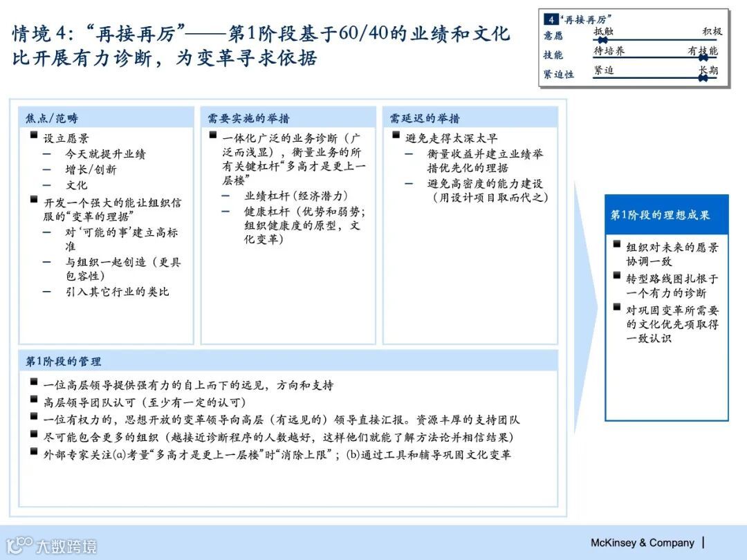Select the sub-item '避免高密度的能力建设'
Image resolution: width=747 pixels, height=560 pixels.
[x=487, y=190]
